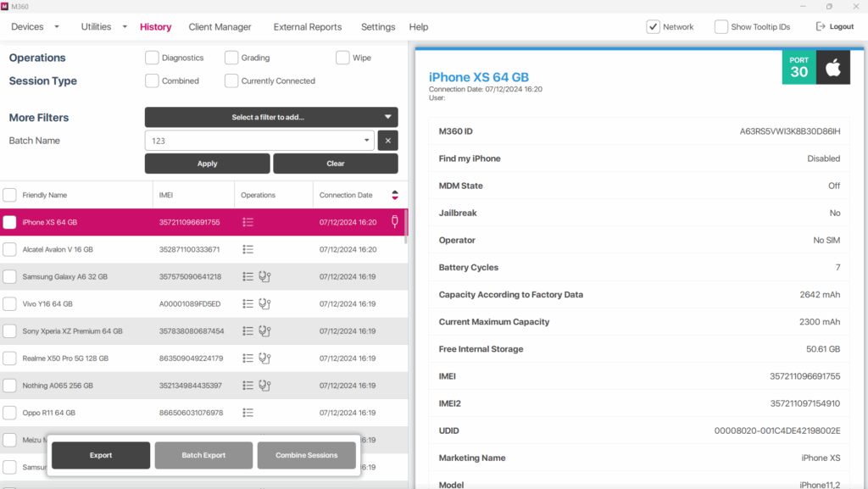Enable the Grading operations checkbox
This screenshot has height=489, width=868.
pos(231,58)
